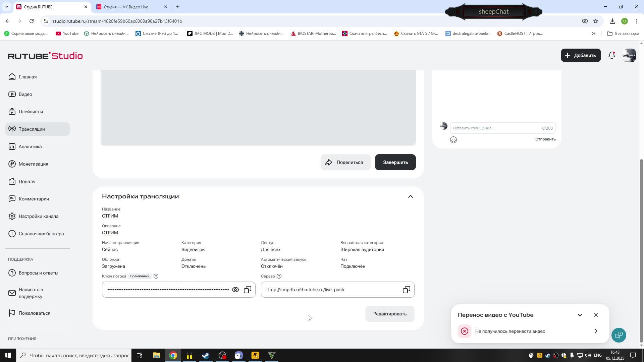Click the Поделиться button

click(345, 162)
